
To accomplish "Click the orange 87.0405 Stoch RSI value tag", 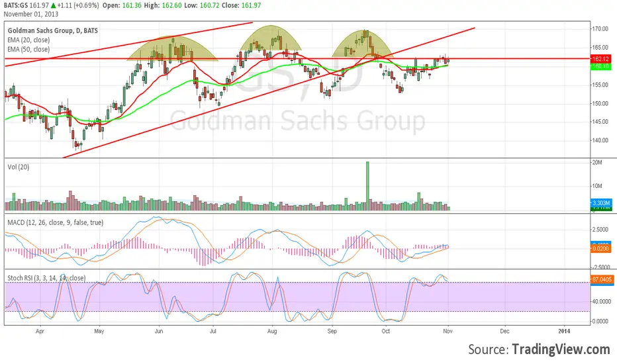I will (x=602, y=279).
